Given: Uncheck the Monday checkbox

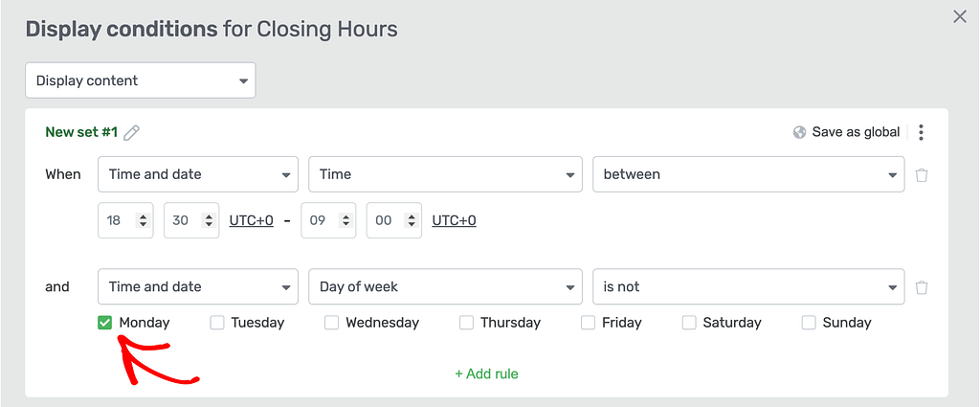Looking at the screenshot, I should (104, 323).
